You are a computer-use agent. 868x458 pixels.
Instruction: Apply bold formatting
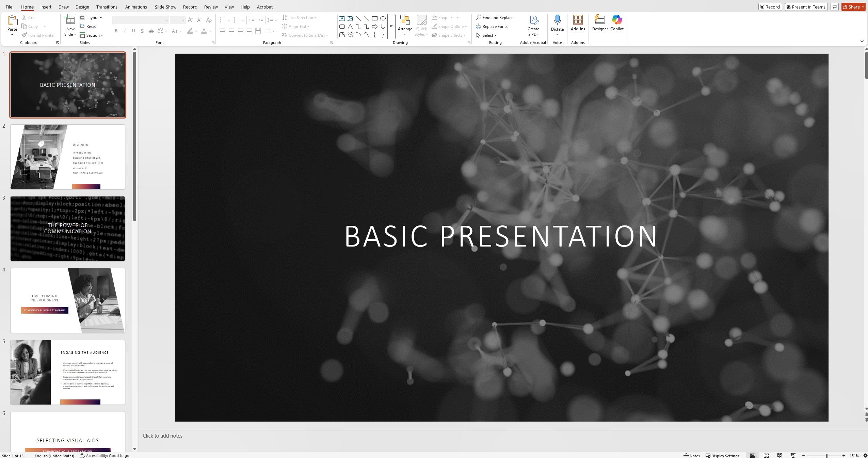(116, 31)
